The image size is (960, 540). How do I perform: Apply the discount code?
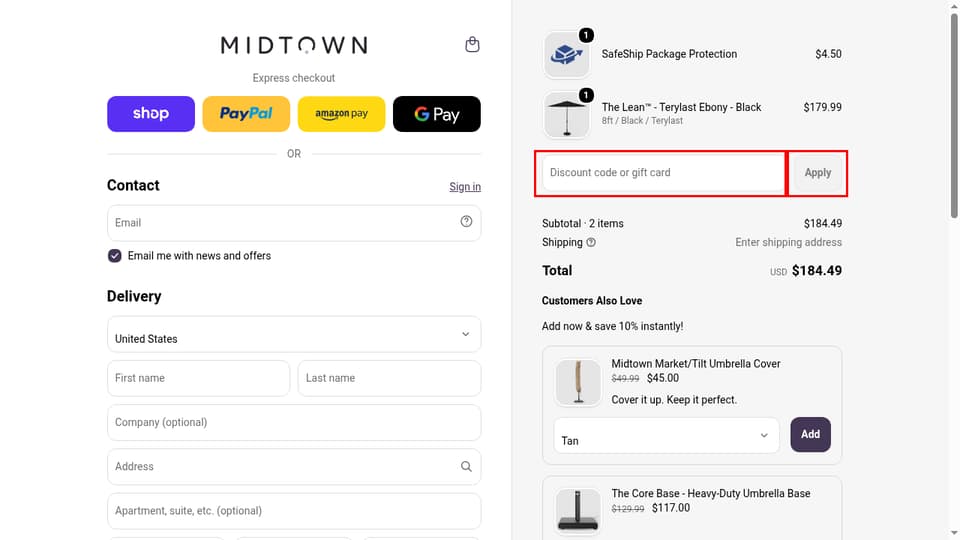[818, 173]
